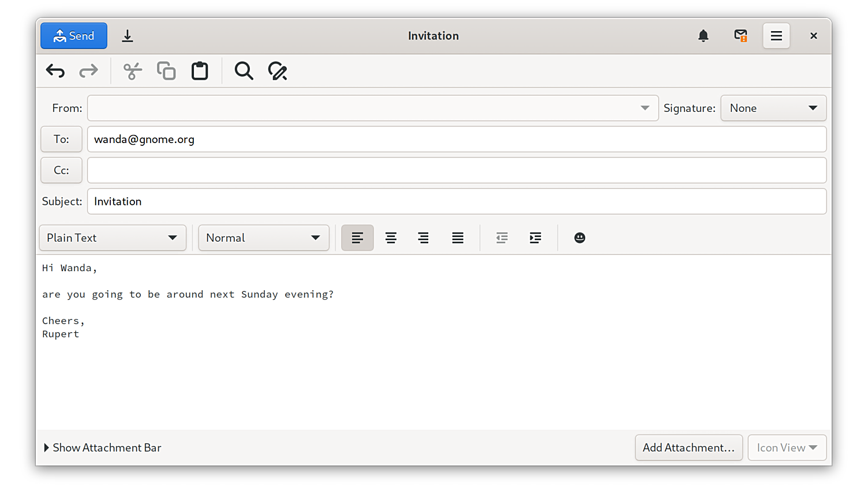This screenshot has height=488, width=868.
Task: Click the Undo arrow icon
Action: tap(55, 71)
